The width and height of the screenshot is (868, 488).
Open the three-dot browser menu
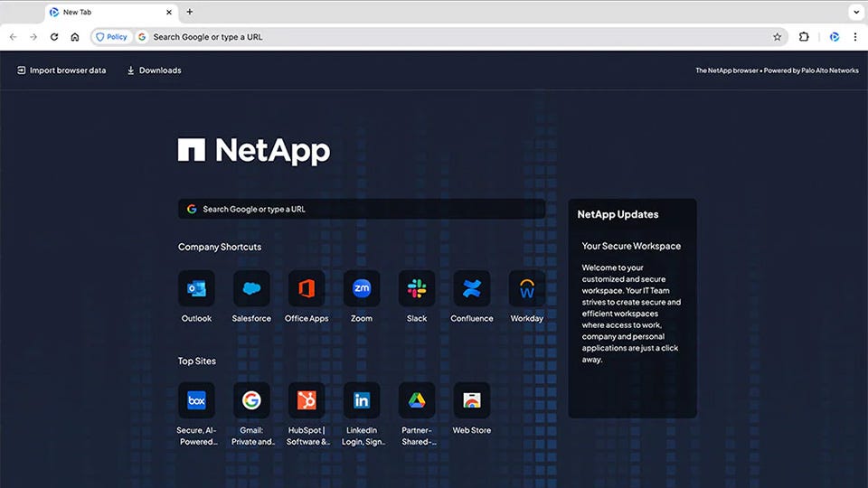tap(855, 37)
